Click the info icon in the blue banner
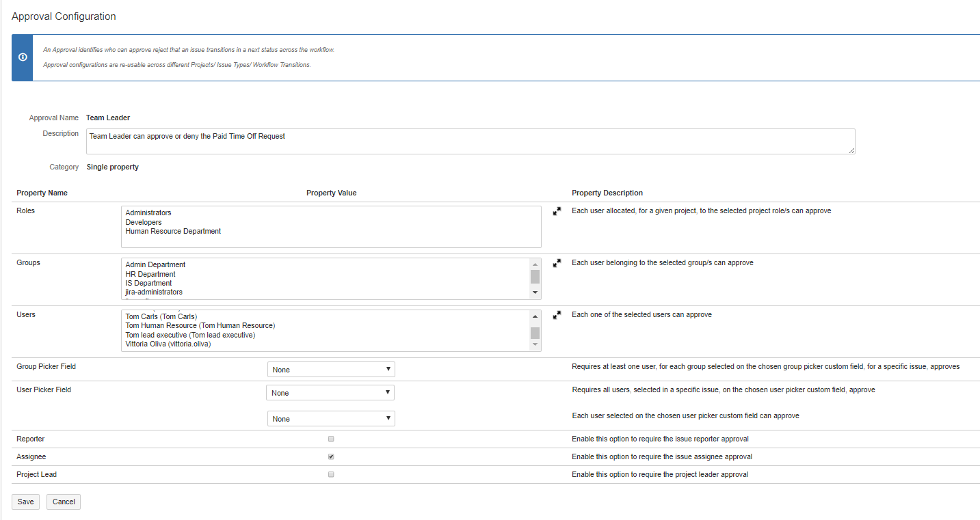Screen dimensions: 980x520 pyautogui.click(x=23, y=57)
